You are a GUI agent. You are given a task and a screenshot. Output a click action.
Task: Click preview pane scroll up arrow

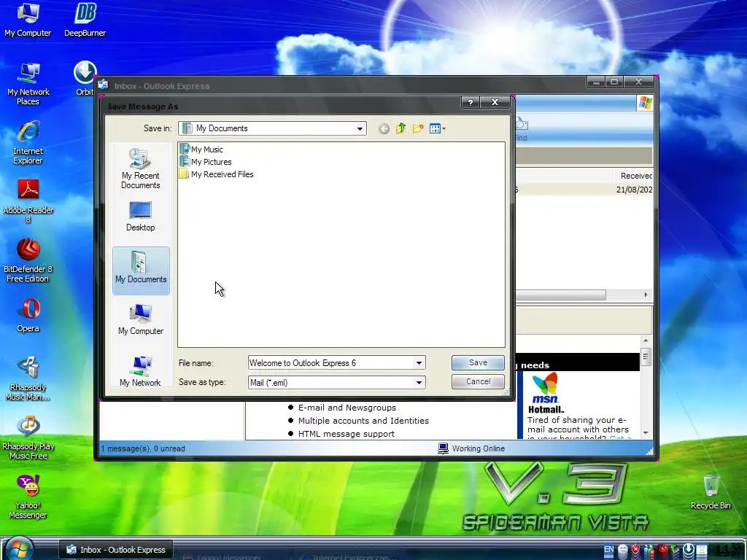coord(646,341)
